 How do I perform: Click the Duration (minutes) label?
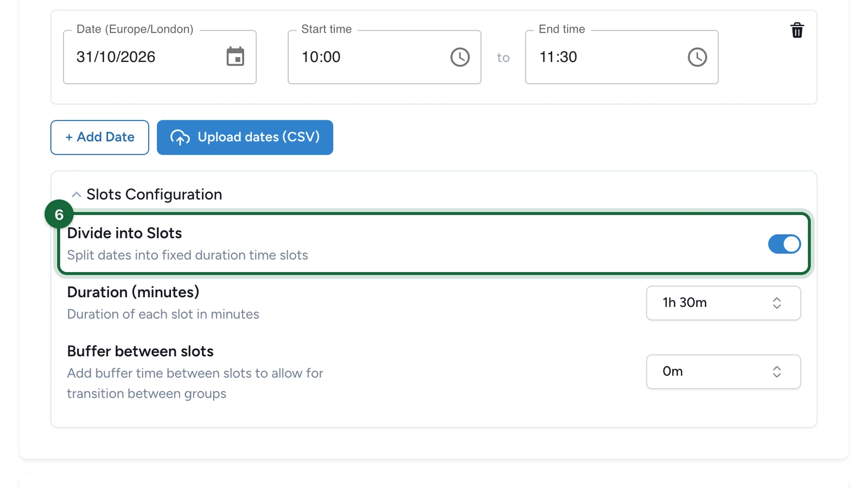coord(133,292)
